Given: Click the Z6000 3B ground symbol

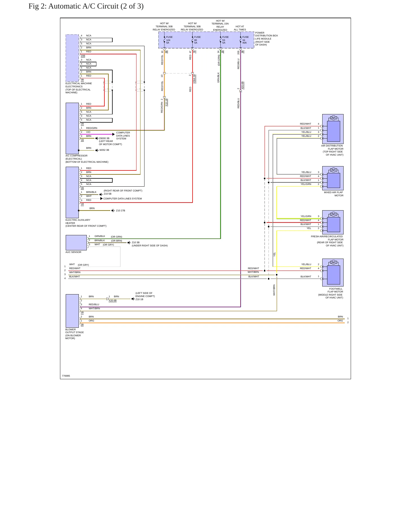Looking at the screenshot, I should coord(97,139).
